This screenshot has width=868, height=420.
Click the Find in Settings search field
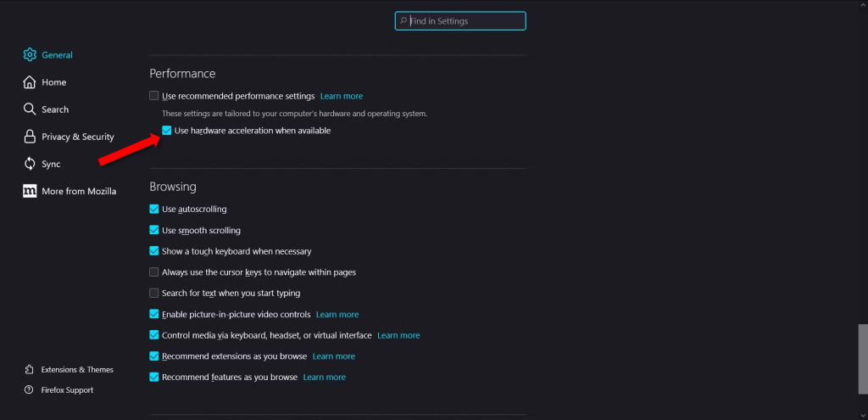click(x=460, y=20)
